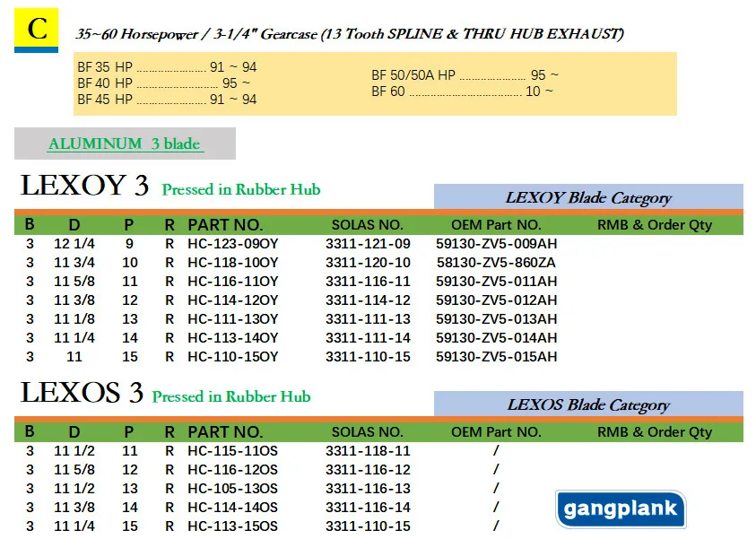This screenshot has width=756, height=539.
Task: Select part number HC-113-14OY
Action: [x=233, y=338]
